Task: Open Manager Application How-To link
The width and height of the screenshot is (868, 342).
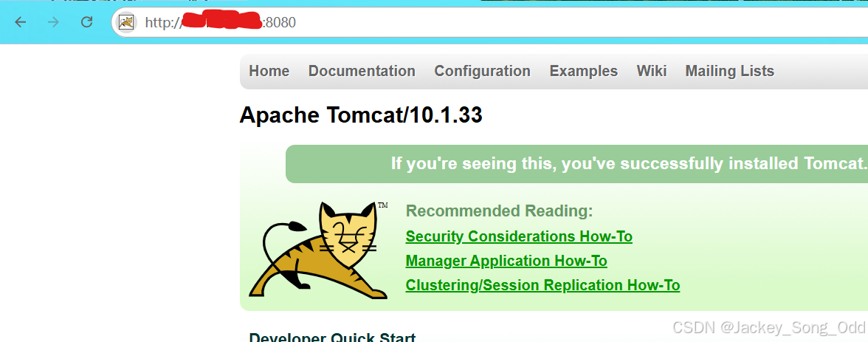Action: 506,261
